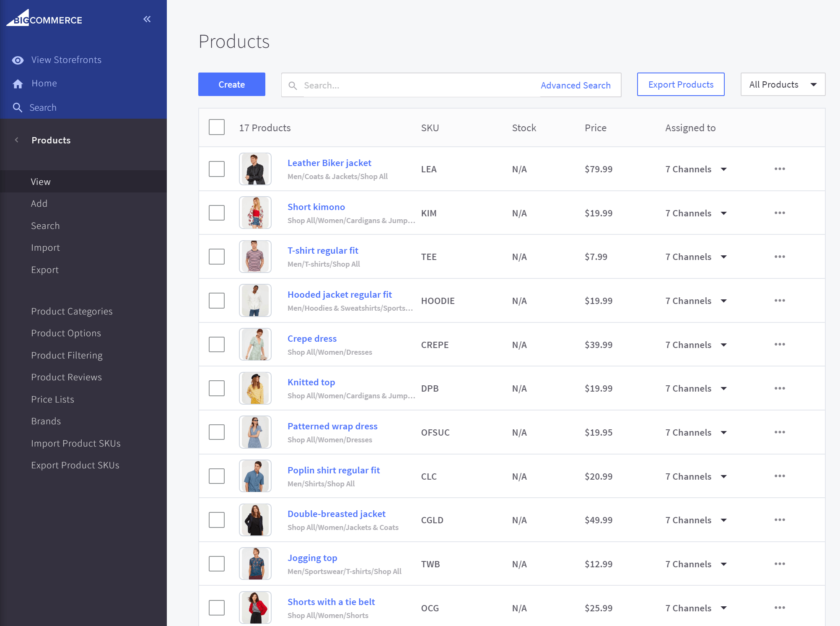Open Home using the house icon
The height and width of the screenshot is (626, 840).
18,83
